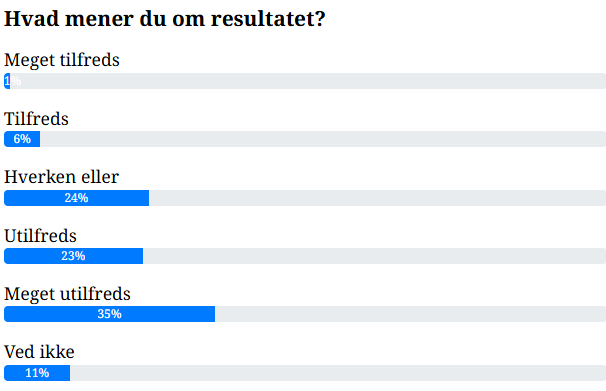
Task: Click the heading 'Hvad mener du om resultatet?'
Action: 165,19
